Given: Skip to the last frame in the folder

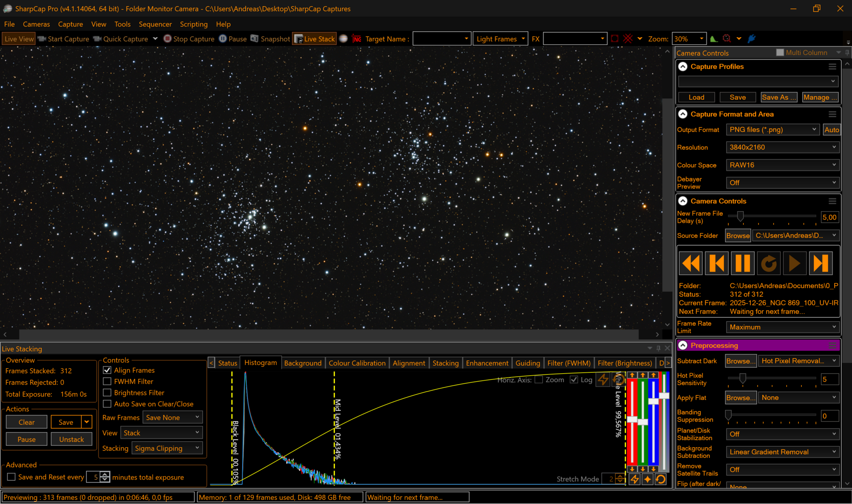Looking at the screenshot, I should [820, 264].
